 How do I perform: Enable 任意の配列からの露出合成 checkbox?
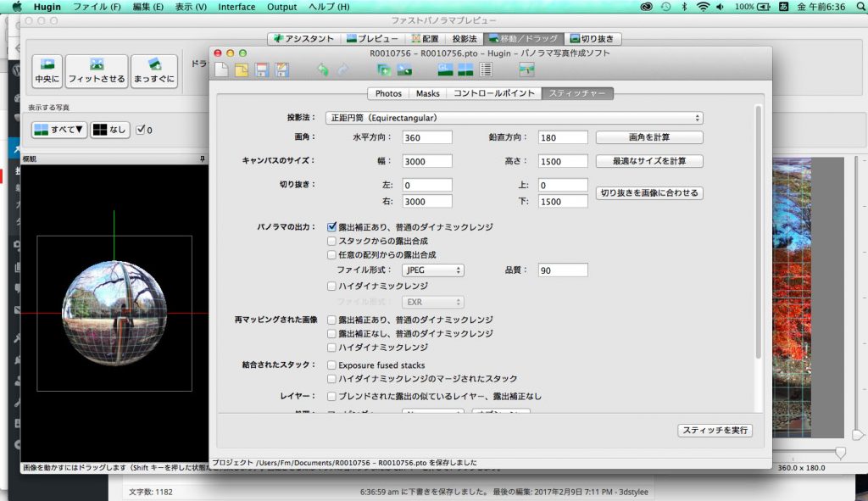[x=331, y=254]
